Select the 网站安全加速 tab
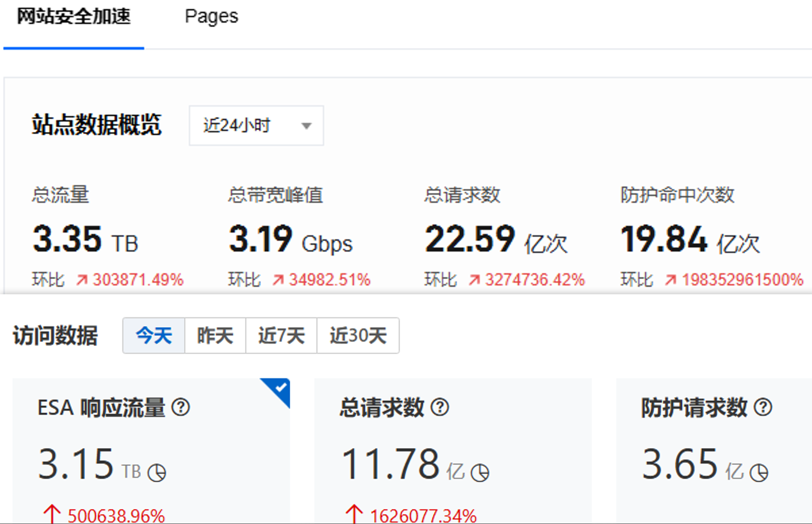This screenshot has width=812, height=524. 74,17
